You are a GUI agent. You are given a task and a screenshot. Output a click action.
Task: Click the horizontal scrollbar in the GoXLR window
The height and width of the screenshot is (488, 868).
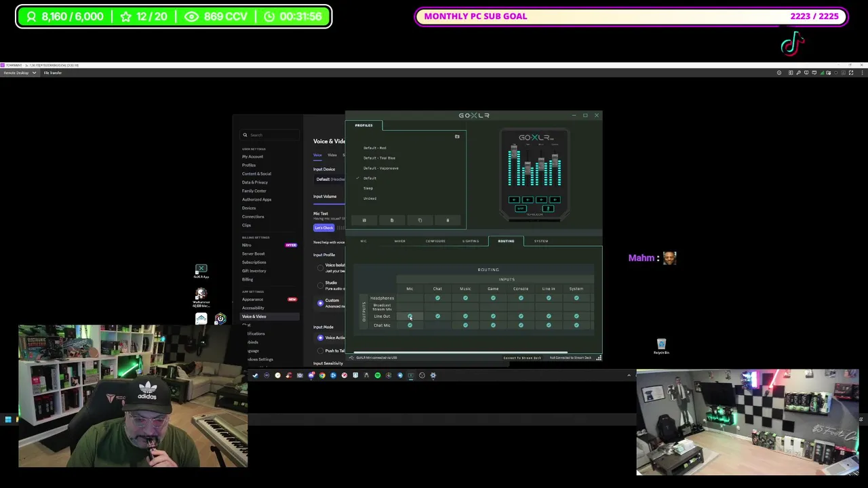tap(460, 353)
